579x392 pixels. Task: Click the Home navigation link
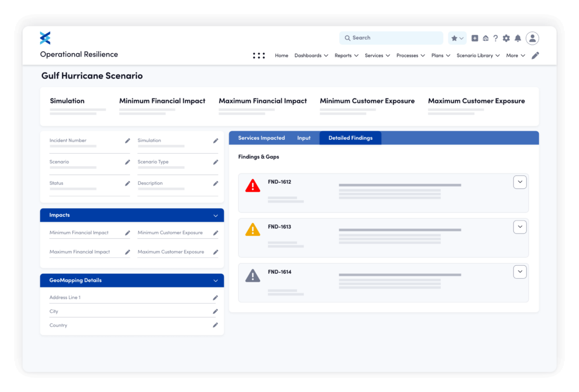click(282, 55)
